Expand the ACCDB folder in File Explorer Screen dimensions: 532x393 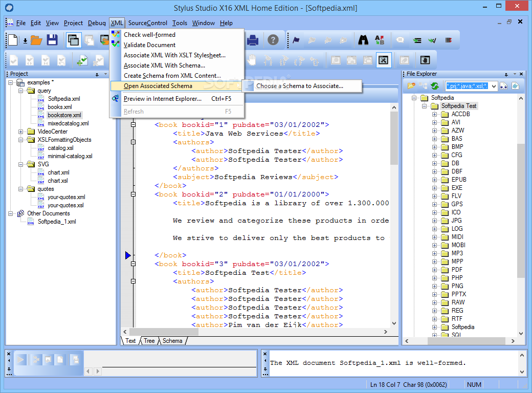[x=434, y=115]
